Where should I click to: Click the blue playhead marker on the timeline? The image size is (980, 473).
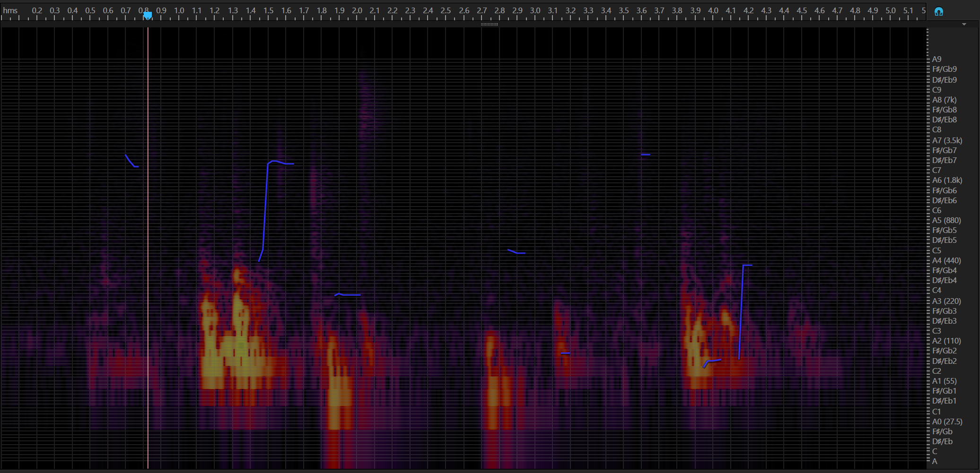tap(148, 16)
